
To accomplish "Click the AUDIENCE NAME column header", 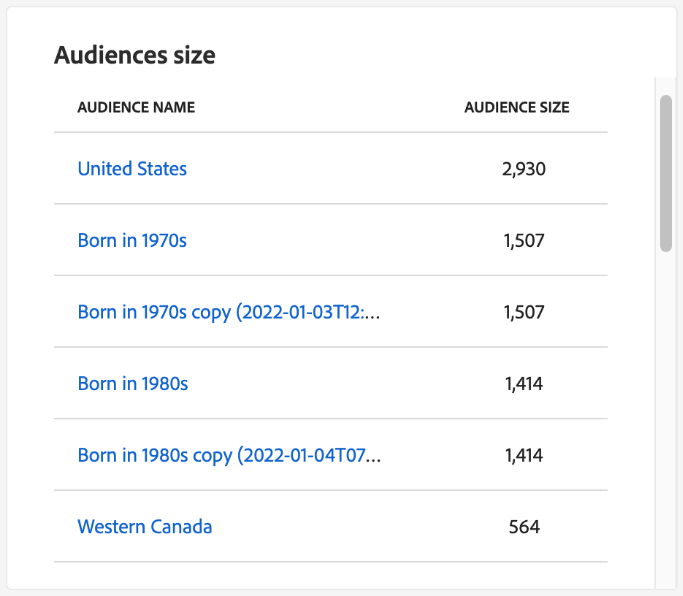I will point(136,108).
